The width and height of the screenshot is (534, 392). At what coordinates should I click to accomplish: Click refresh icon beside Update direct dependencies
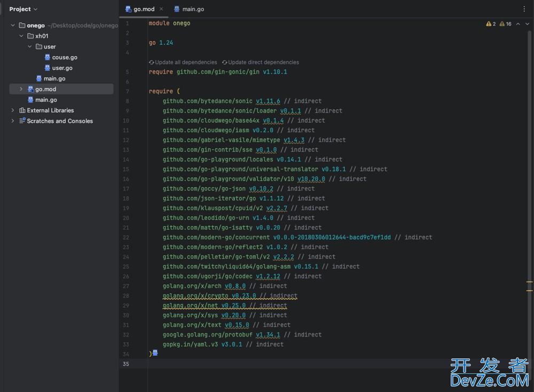[225, 62]
